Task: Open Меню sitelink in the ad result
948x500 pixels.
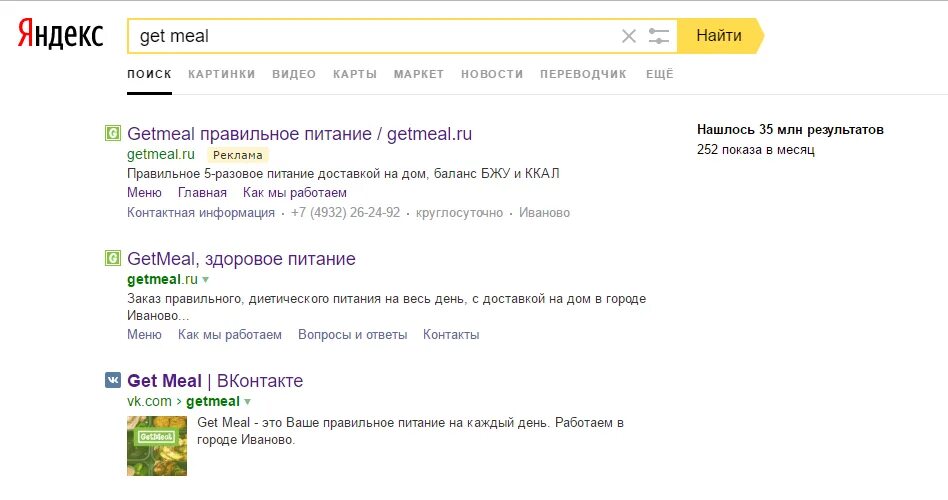Action: [x=144, y=193]
